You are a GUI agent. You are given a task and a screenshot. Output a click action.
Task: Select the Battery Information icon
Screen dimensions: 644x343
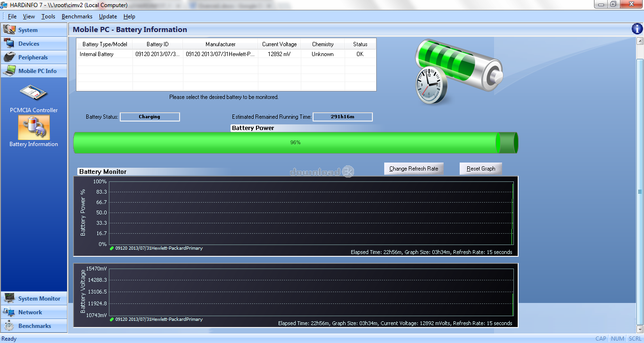[33, 127]
